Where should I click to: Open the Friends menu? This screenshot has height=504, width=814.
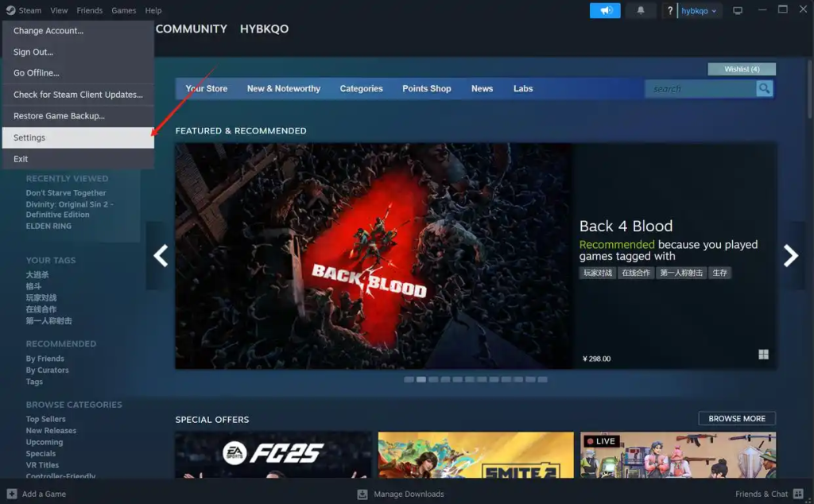click(89, 10)
